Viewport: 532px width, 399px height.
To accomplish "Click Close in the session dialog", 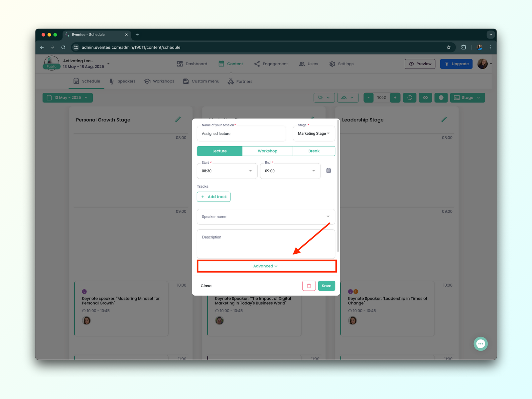I will point(206,286).
